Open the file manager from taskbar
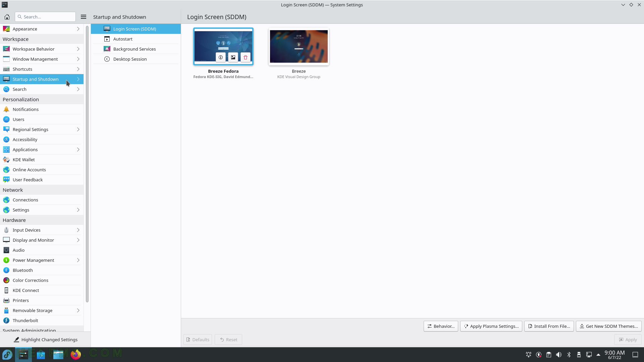The width and height of the screenshot is (644, 362). pos(58,354)
